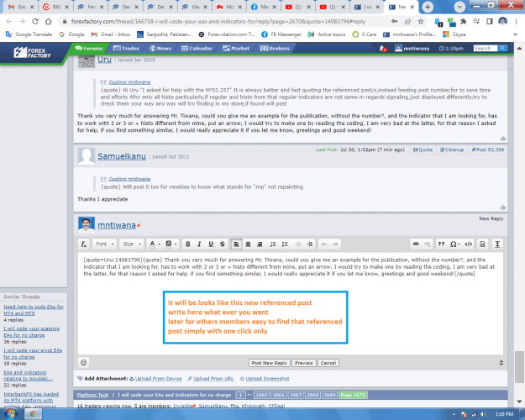The width and height of the screenshot is (525, 420).
Task: Align text right in editor
Action: coord(260,244)
